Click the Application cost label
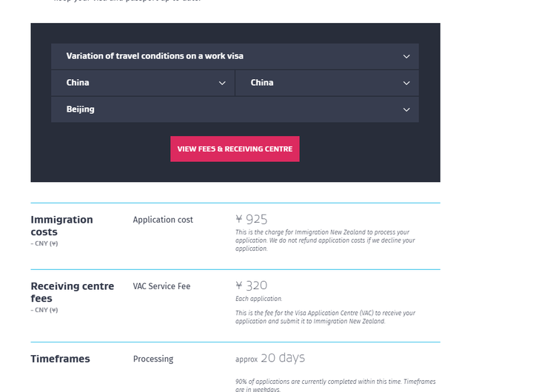The height and width of the screenshot is (392, 533). 163,220
